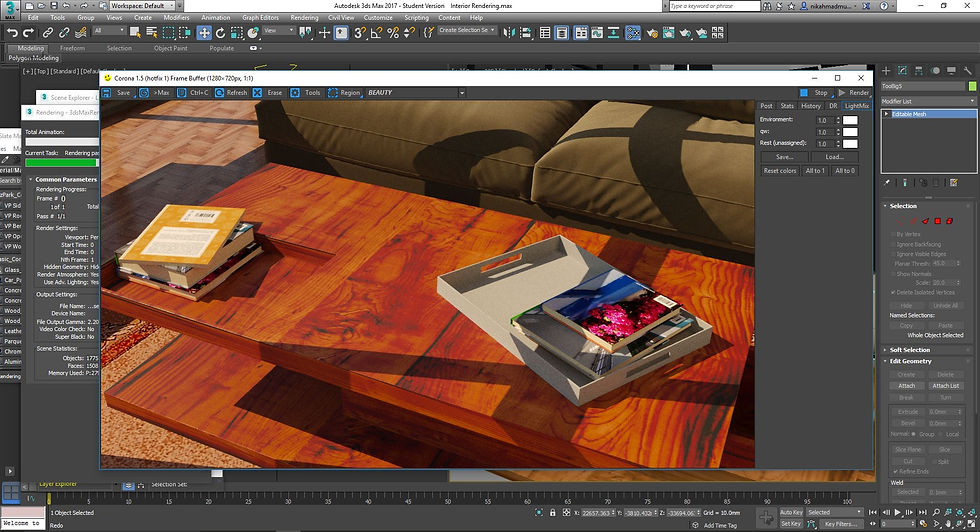
Task: Switch to the Post tab in Corona buffer
Action: tap(766, 106)
